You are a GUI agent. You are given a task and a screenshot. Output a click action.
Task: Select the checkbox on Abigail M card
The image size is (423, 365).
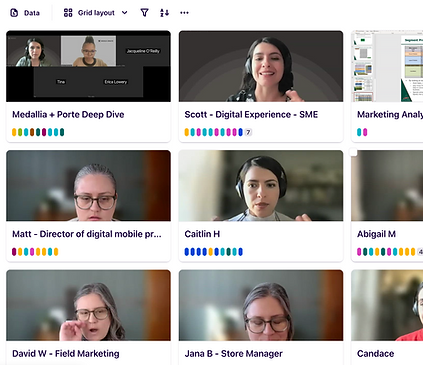coord(353,153)
